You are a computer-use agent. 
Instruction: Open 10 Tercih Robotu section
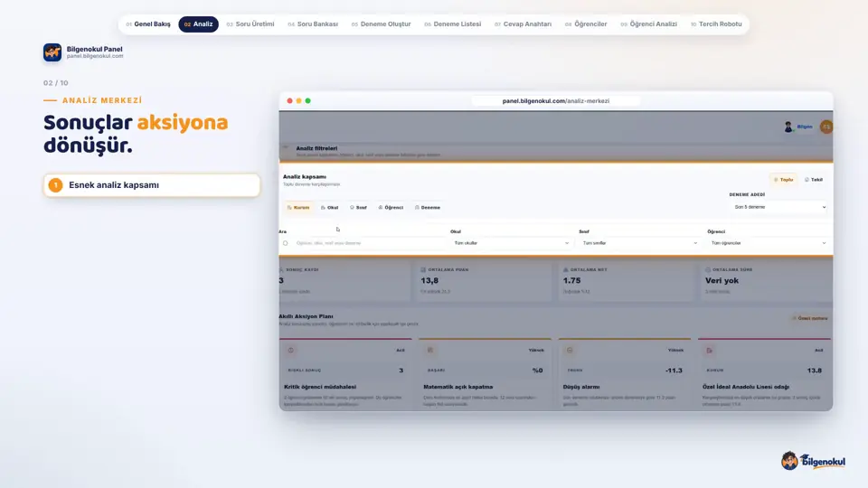pos(716,24)
